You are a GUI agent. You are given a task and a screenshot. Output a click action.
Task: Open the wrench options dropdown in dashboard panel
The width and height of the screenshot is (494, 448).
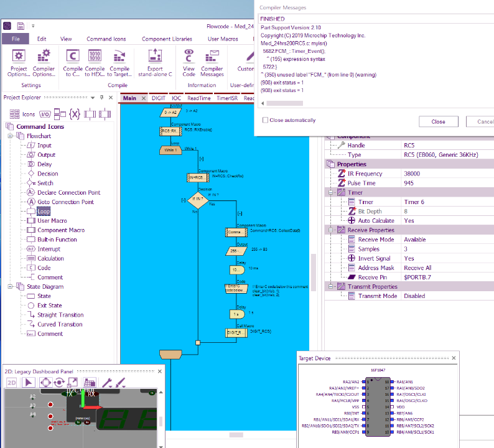tap(107, 383)
